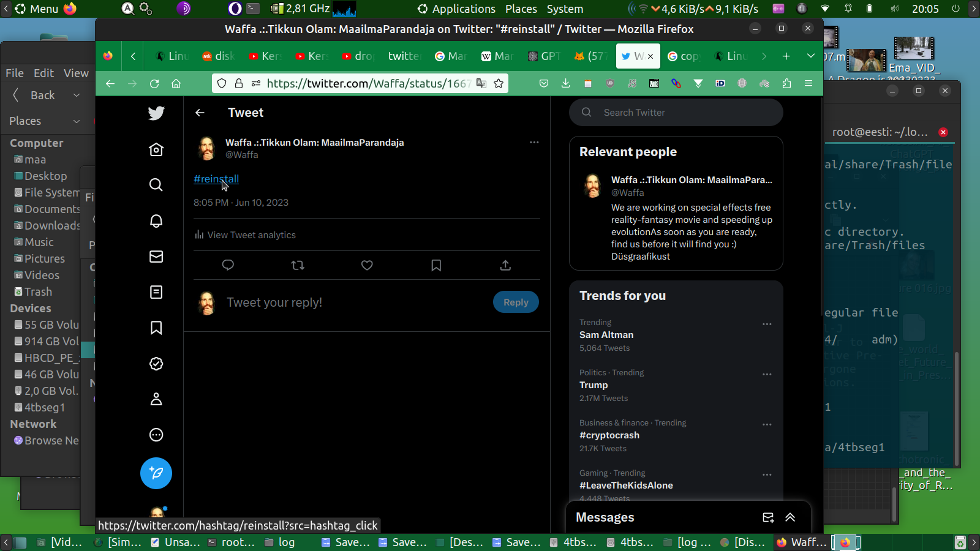Click the Firefox address bar URL
This screenshot has width=980, height=551.
(369, 83)
